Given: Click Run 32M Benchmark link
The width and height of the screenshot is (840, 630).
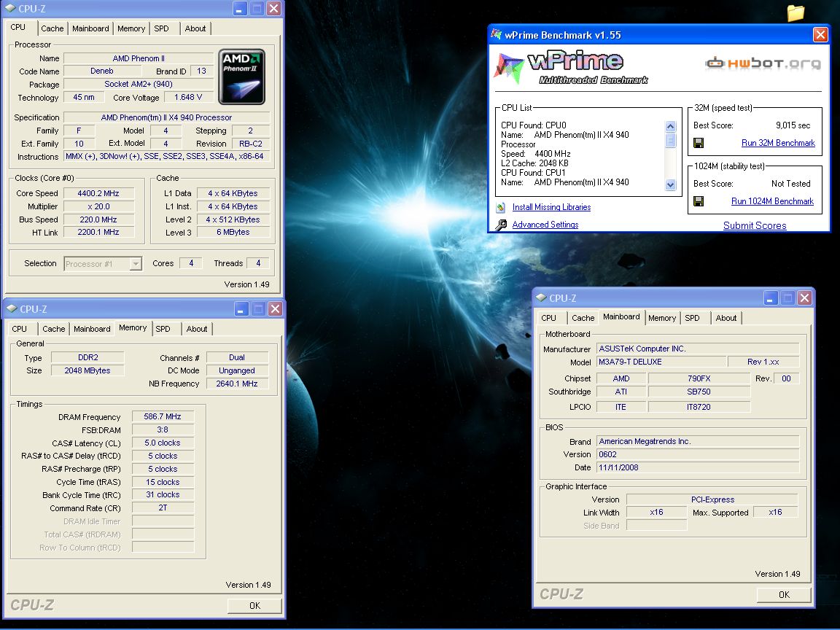Looking at the screenshot, I should pos(778,143).
